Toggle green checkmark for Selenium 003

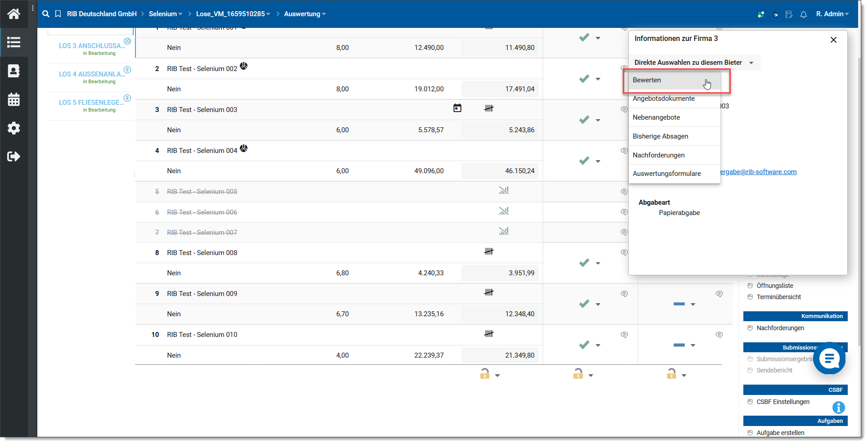point(584,120)
